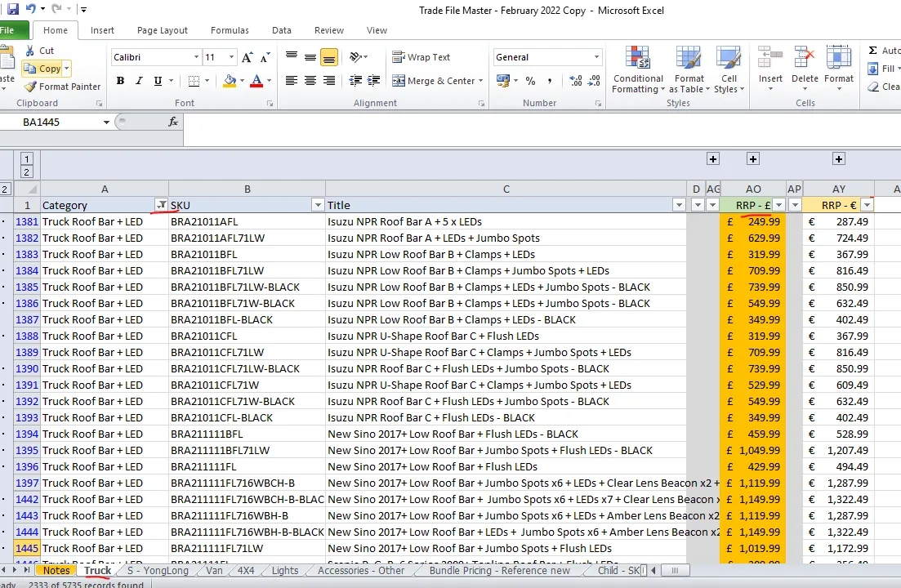Viewport: 901px width, 588px height.
Task: Select column C header
Action: [x=506, y=189]
